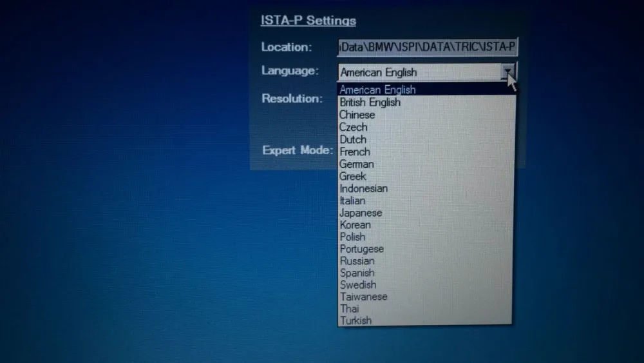Viewport: 644px width, 363px height.
Task: Choose Italian language option
Action: (426, 201)
